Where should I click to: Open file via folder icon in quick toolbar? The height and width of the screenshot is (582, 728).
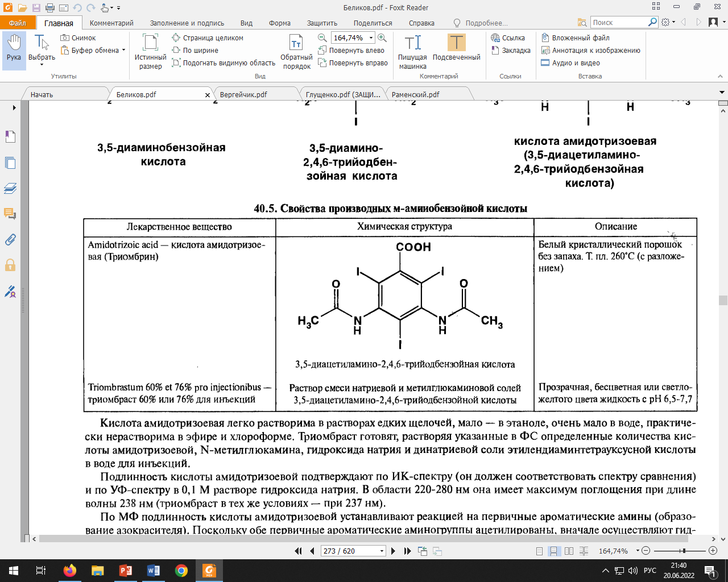(22, 8)
